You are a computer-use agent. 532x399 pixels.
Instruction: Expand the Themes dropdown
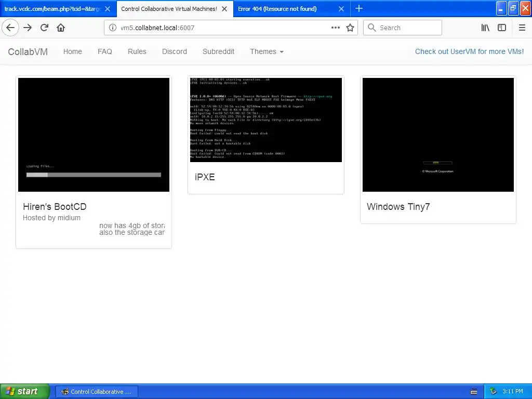[267, 51]
